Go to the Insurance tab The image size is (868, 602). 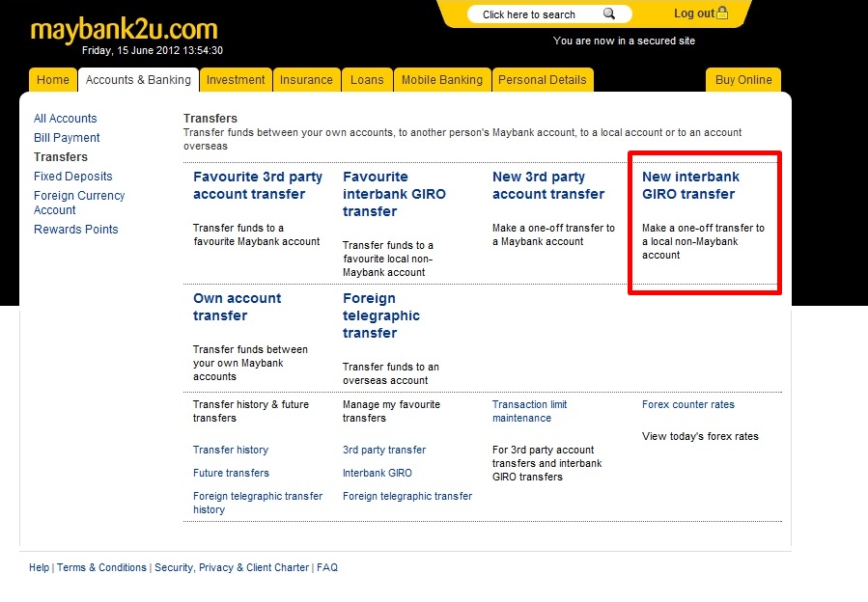point(306,80)
